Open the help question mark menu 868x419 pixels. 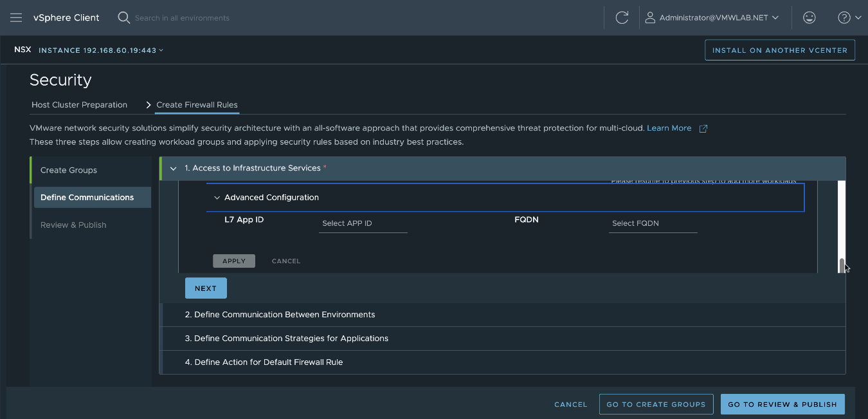[849, 17]
